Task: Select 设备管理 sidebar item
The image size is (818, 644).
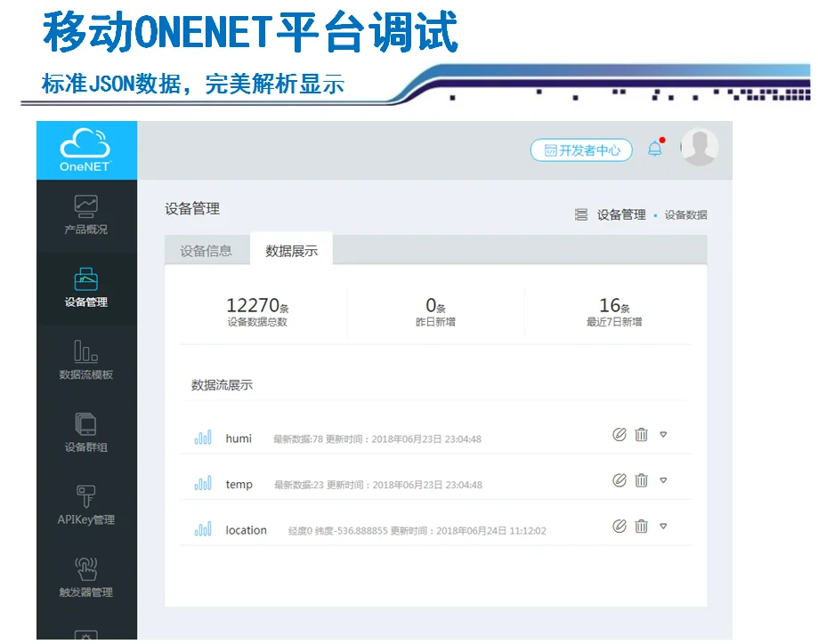Action: click(86, 287)
